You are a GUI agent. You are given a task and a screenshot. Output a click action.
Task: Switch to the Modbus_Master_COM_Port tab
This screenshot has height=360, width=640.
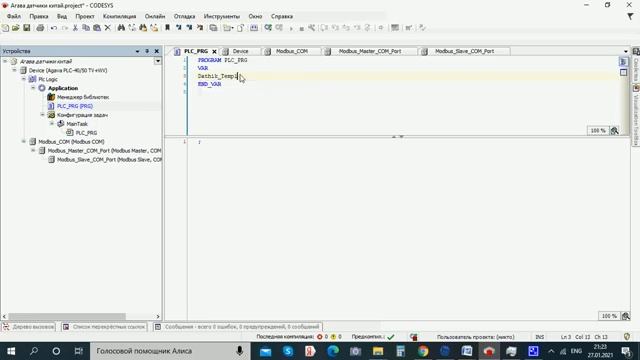(x=370, y=51)
